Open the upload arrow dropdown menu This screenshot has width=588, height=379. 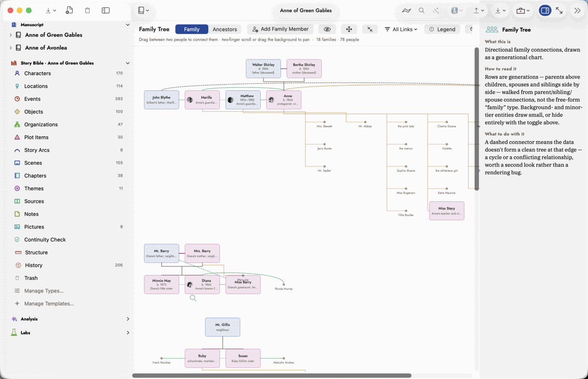point(479,11)
